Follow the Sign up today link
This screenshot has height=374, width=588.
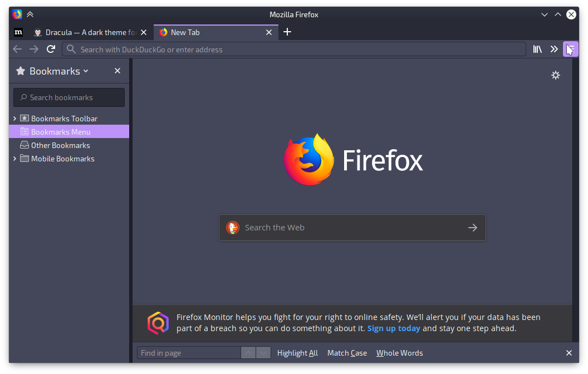pyautogui.click(x=394, y=329)
